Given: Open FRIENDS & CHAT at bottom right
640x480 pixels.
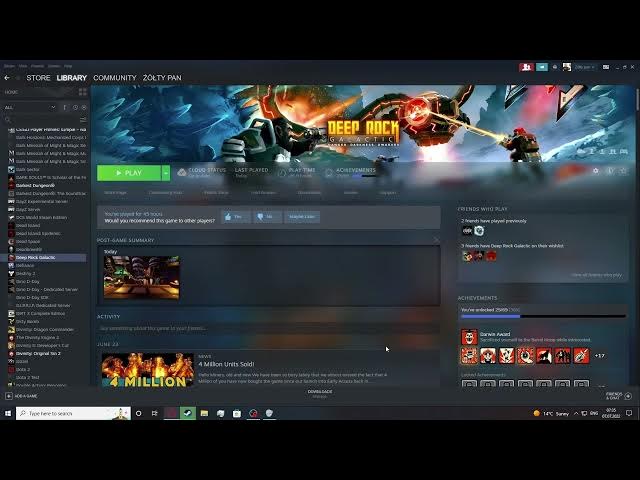Looking at the screenshot, I should 619,396.
